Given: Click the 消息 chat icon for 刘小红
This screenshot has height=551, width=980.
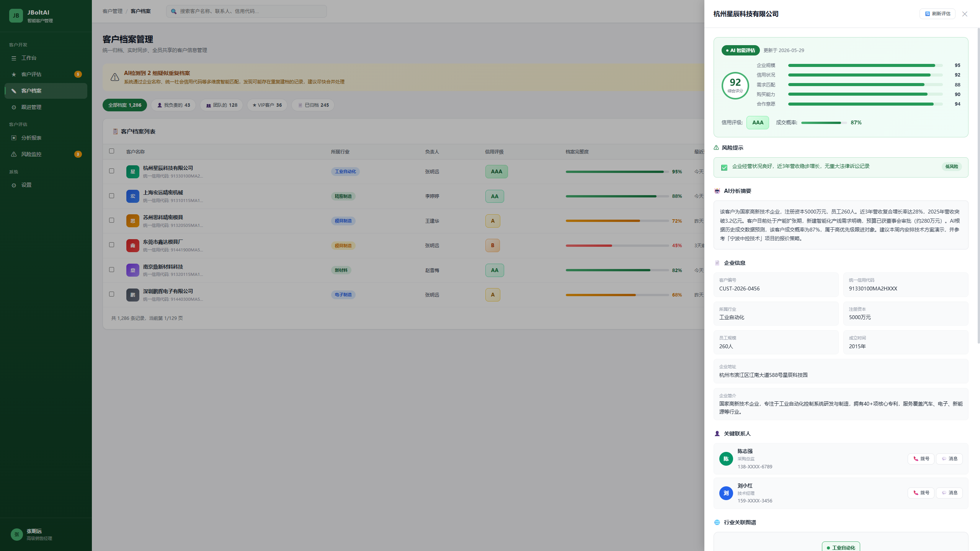Looking at the screenshot, I should 944,493.
